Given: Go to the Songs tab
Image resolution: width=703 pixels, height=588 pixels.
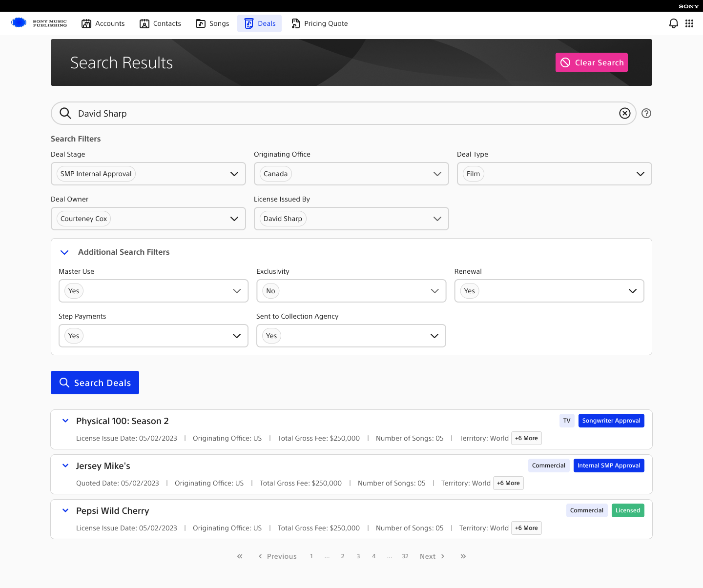Looking at the screenshot, I should pos(212,23).
